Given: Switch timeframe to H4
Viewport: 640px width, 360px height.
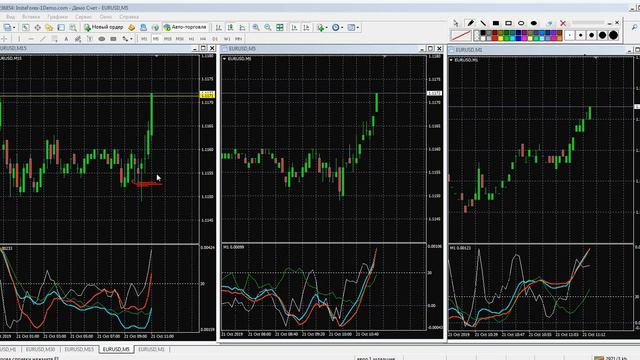Looking at the screenshot, I should pos(203,39).
